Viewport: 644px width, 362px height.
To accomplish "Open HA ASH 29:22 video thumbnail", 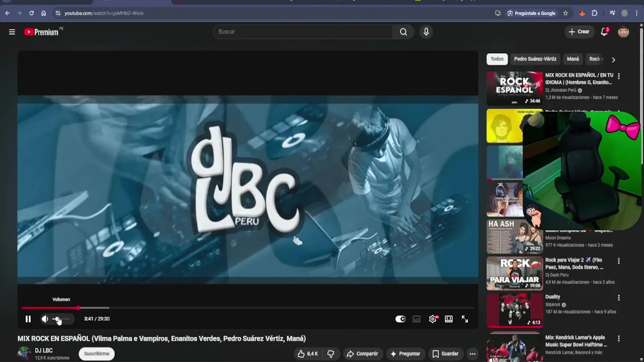I will coord(515,236).
